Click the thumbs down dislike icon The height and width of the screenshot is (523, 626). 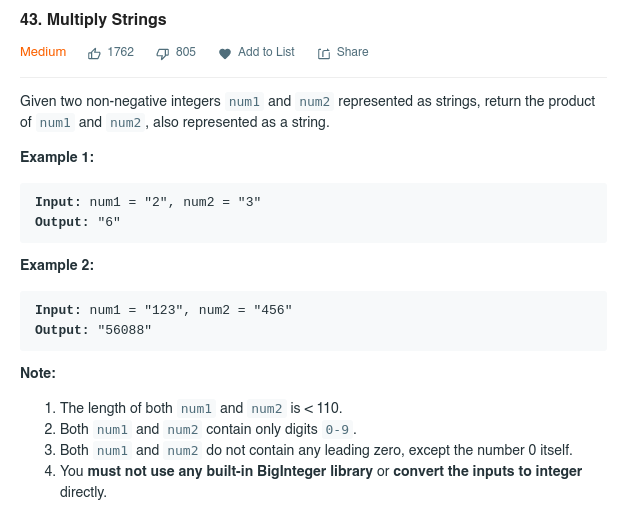click(163, 53)
